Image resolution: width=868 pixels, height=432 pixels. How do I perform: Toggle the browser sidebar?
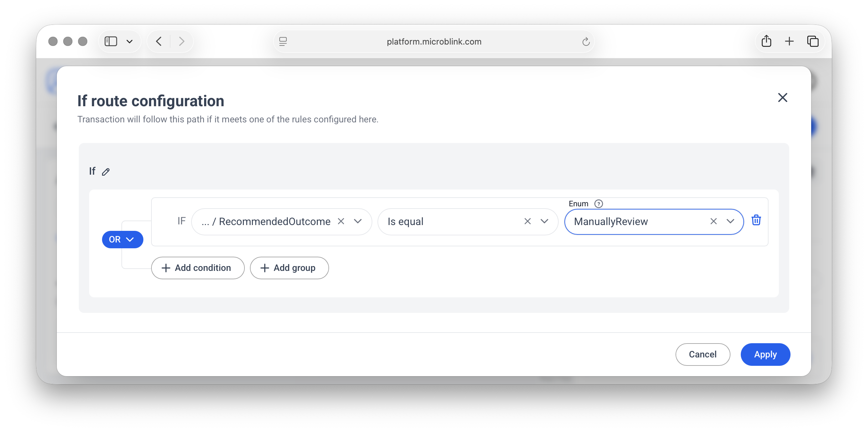[x=111, y=41]
